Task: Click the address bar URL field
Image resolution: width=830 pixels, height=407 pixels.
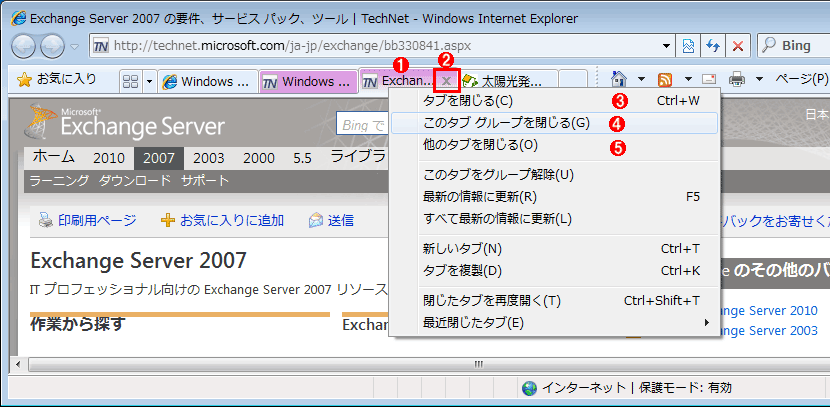Action: [376, 46]
